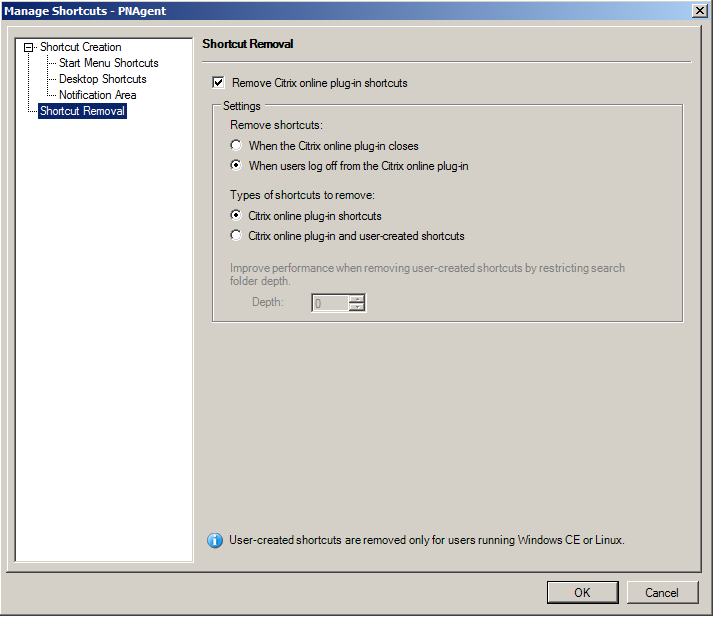Choose plug-in and user-created shortcuts option

(x=236, y=236)
